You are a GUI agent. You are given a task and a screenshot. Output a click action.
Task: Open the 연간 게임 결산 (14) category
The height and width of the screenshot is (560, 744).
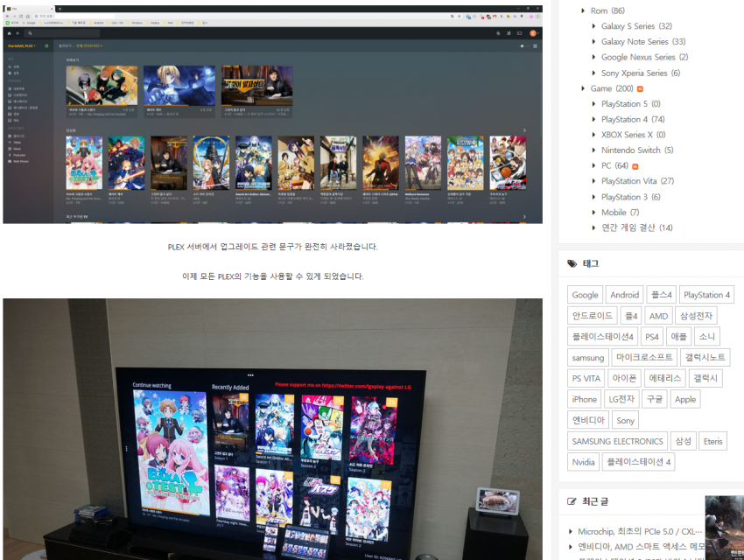(x=636, y=227)
